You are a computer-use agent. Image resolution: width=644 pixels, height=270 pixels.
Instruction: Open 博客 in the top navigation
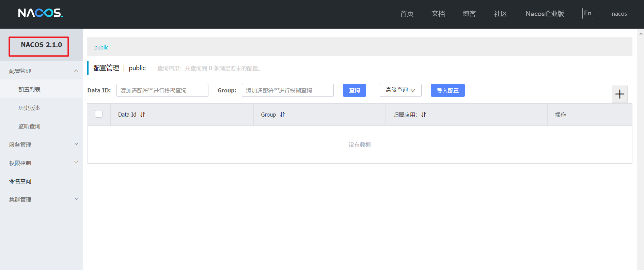tap(469, 14)
